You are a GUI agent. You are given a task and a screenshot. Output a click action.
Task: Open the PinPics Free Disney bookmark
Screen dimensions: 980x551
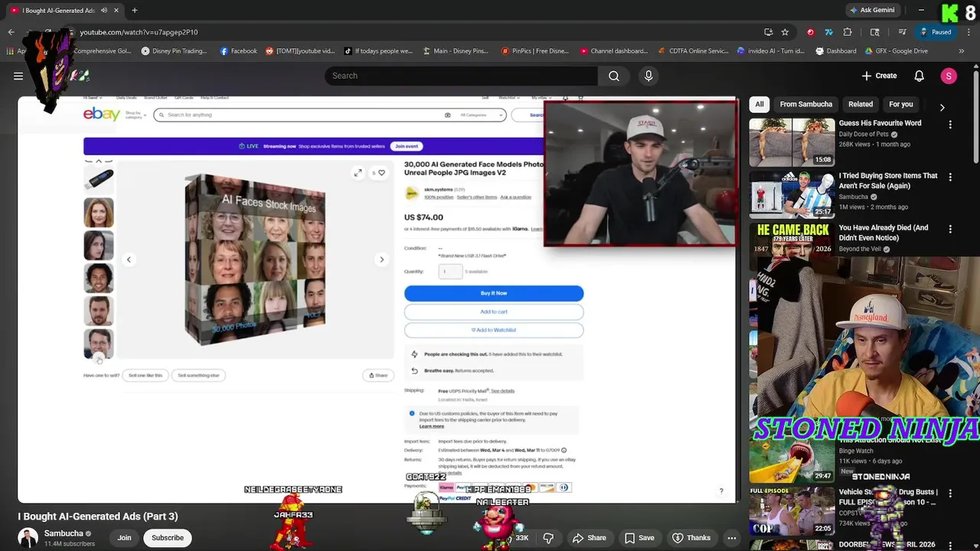(x=534, y=51)
